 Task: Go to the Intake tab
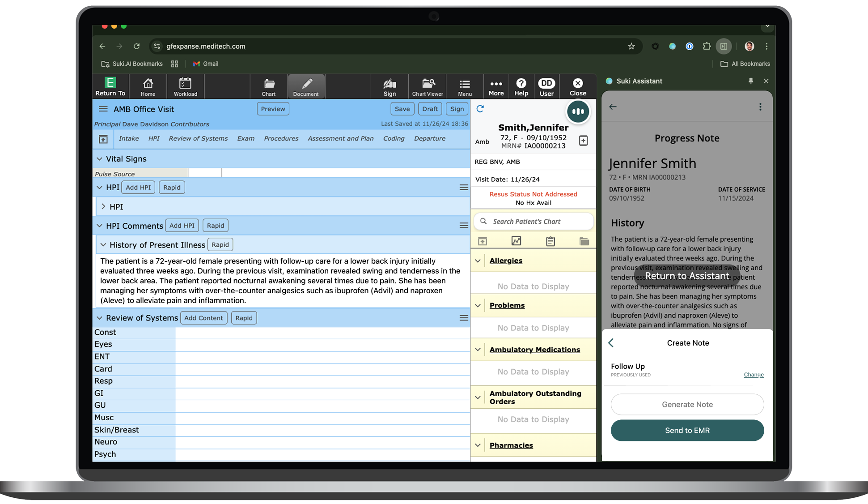point(129,139)
